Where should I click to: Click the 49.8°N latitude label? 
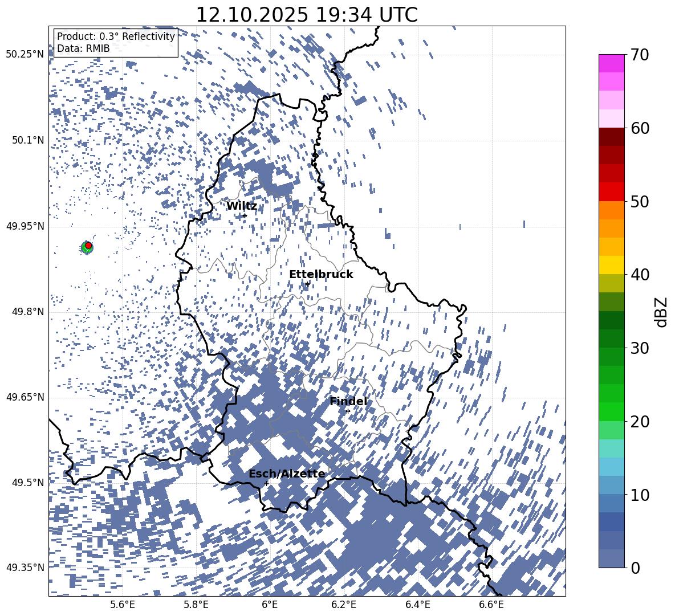click(x=29, y=312)
